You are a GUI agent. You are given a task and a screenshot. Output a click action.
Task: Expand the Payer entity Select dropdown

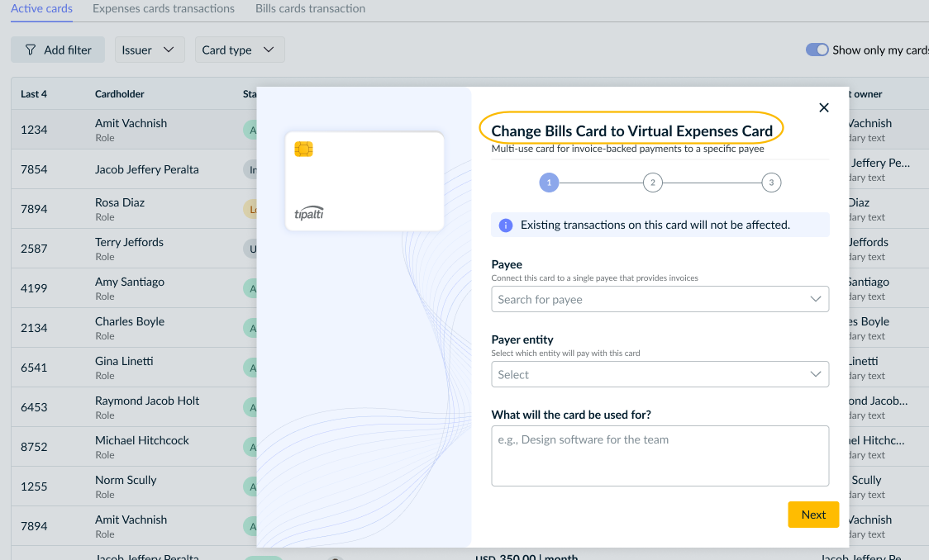point(660,374)
